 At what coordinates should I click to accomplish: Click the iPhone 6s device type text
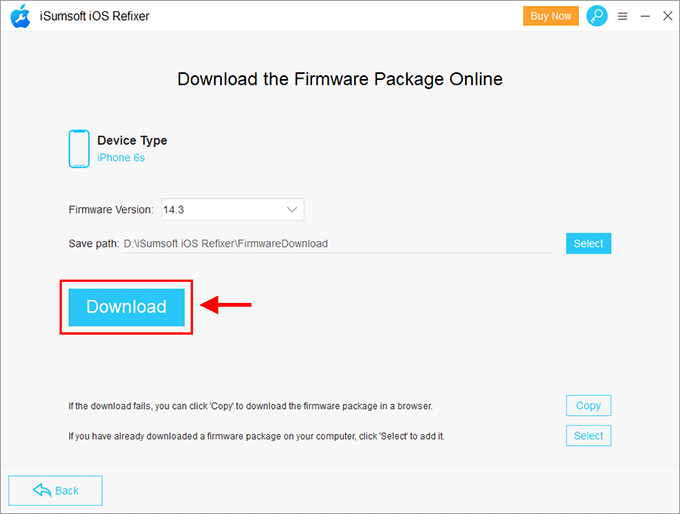pos(121,157)
